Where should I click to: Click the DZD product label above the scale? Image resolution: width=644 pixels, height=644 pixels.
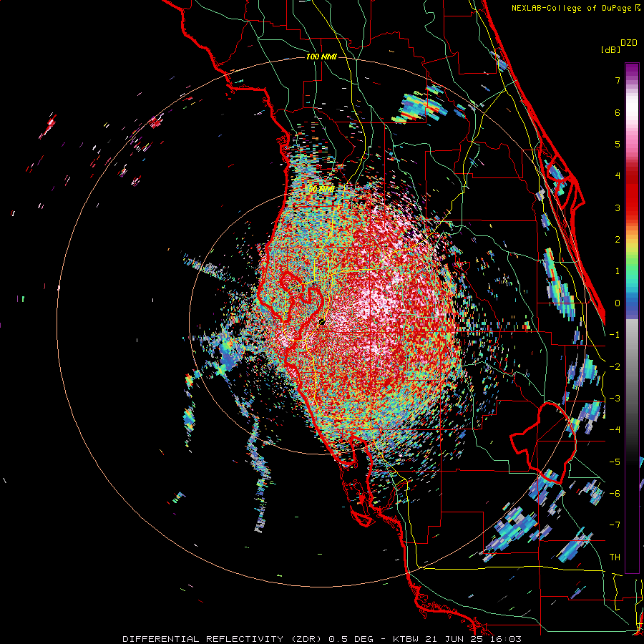629,43
